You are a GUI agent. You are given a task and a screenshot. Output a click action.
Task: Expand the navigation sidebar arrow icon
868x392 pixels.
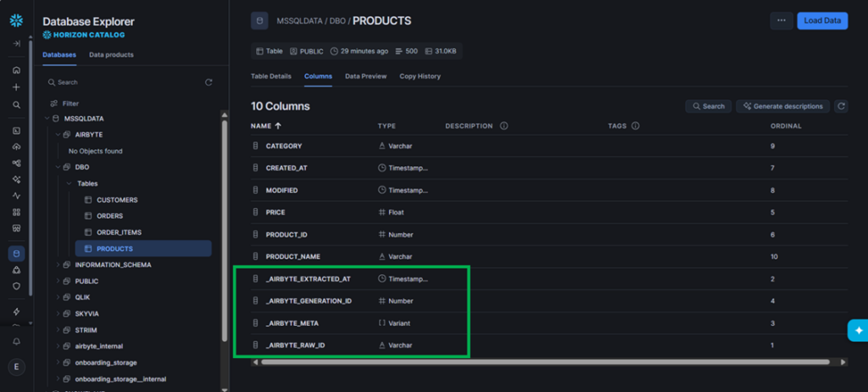tap(16, 44)
